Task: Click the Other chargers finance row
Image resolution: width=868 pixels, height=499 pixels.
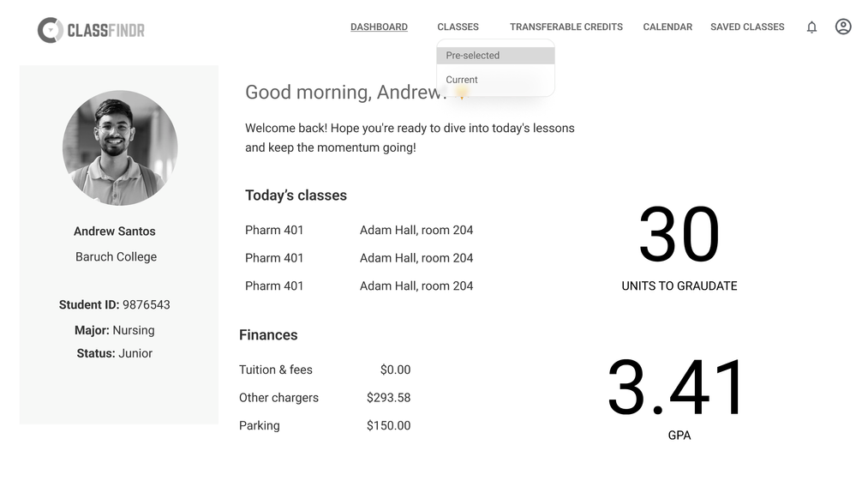Action: tap(325, 398)
